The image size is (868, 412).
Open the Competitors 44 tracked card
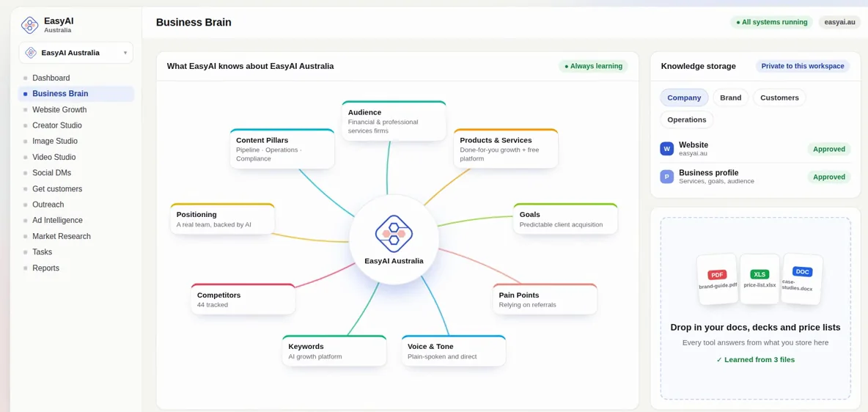point(243,300)
